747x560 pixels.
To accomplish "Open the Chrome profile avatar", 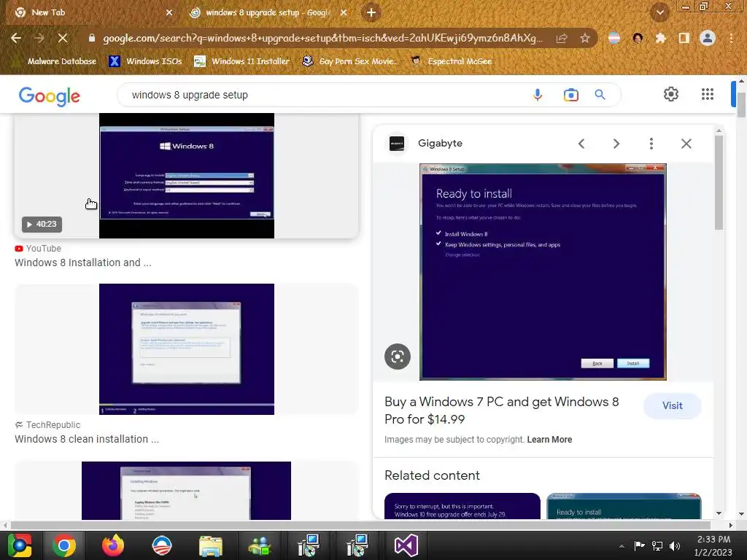I will 708,38.
